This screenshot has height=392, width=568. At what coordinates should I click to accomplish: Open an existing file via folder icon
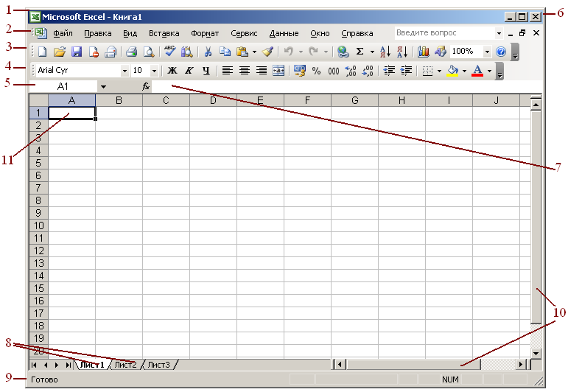[x=60, y=52]
